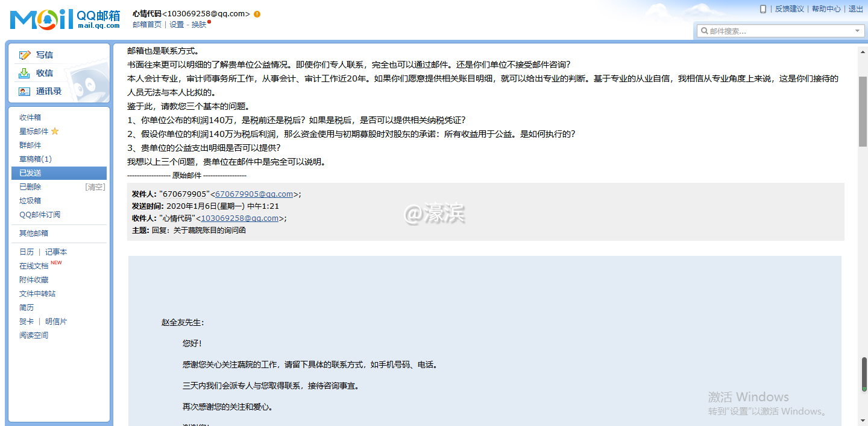The image size is (868, 426).
Task: Switch to the 已发送 (Sent) folder
Action: pos(30,173)
